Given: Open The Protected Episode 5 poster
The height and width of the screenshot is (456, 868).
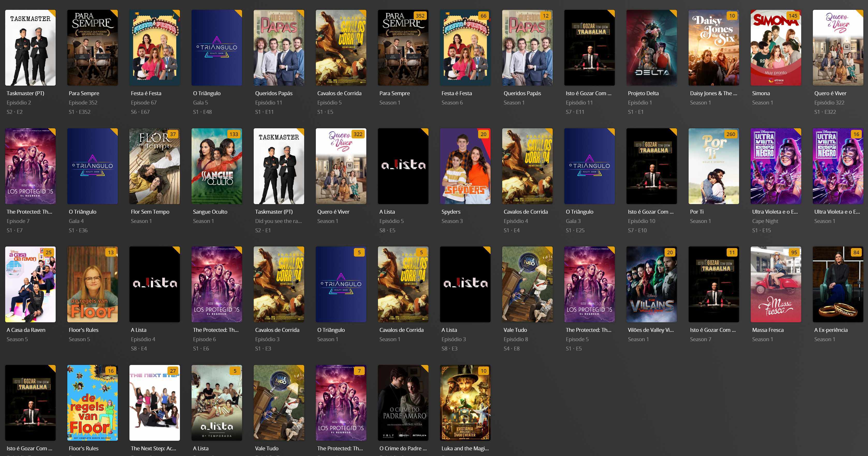Looking at the screenshot, I should [589, 284].
